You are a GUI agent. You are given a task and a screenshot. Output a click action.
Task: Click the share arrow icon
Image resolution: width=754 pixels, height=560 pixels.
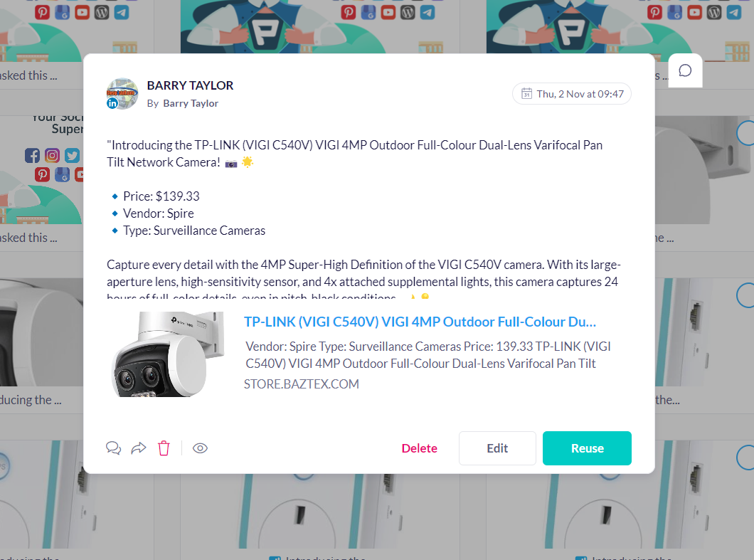(139, 448)
